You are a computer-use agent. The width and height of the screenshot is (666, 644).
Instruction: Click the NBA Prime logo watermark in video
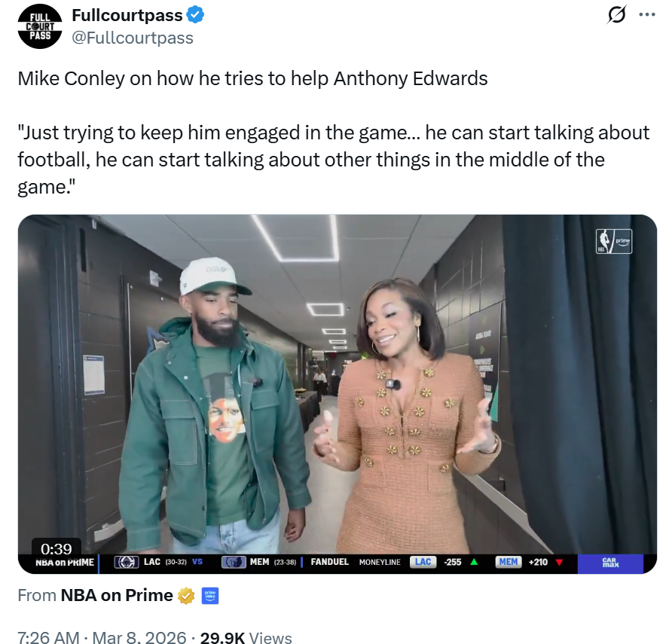click(614, 241)
